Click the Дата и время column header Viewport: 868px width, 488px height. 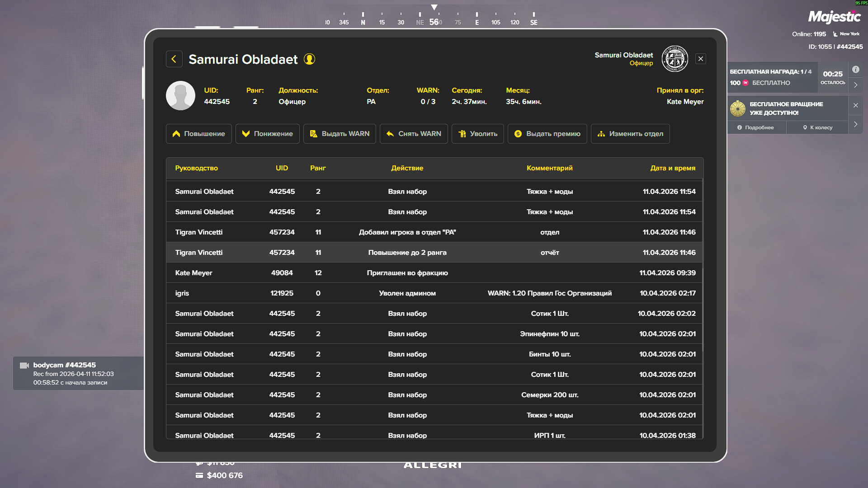coord(672,168)
